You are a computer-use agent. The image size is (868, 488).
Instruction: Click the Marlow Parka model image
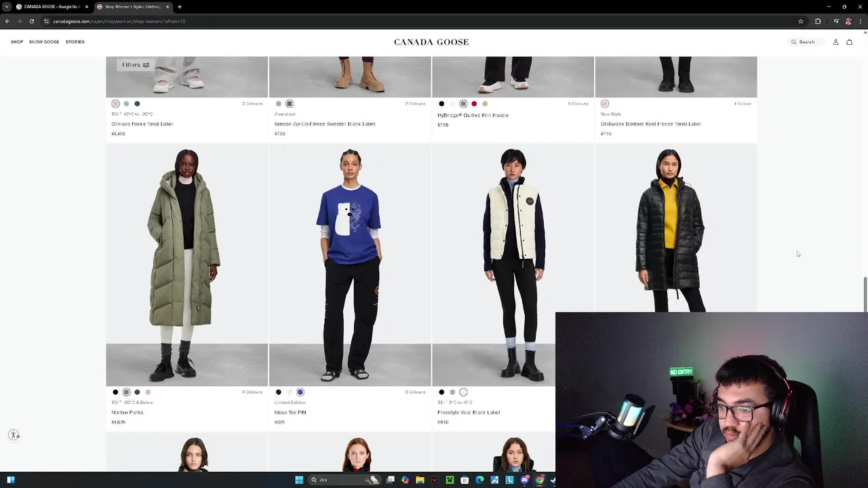(186, 265)
